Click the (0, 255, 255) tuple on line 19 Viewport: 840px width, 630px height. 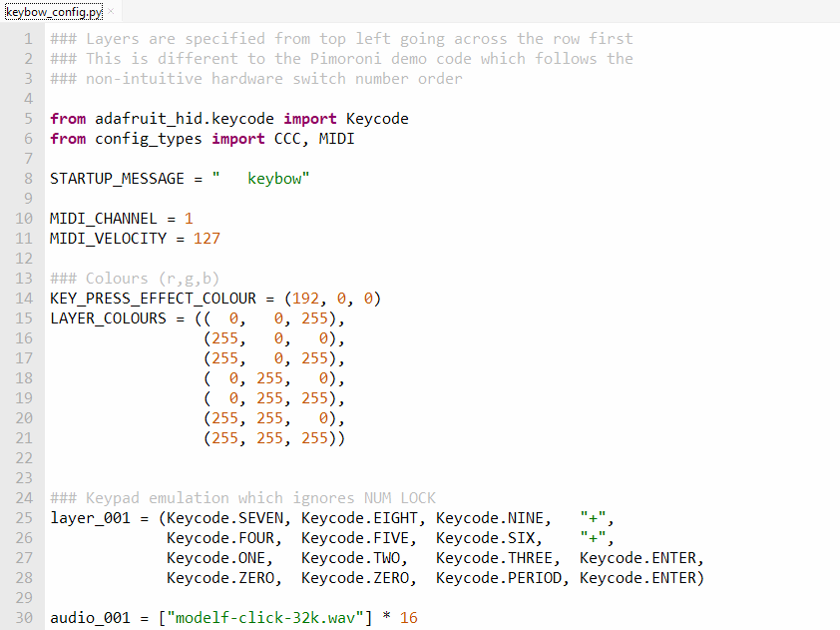tap(270, 398)
